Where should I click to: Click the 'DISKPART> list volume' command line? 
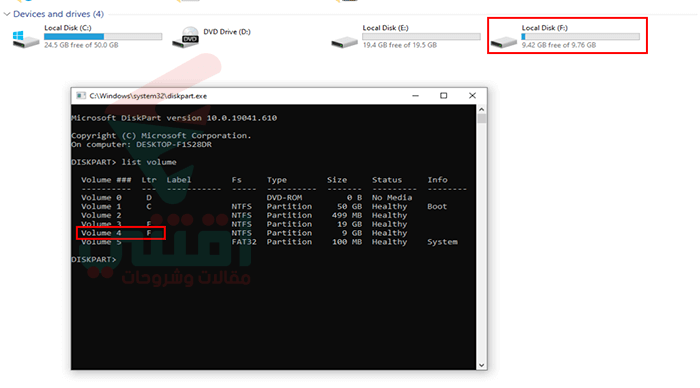(x=124, y=162)
